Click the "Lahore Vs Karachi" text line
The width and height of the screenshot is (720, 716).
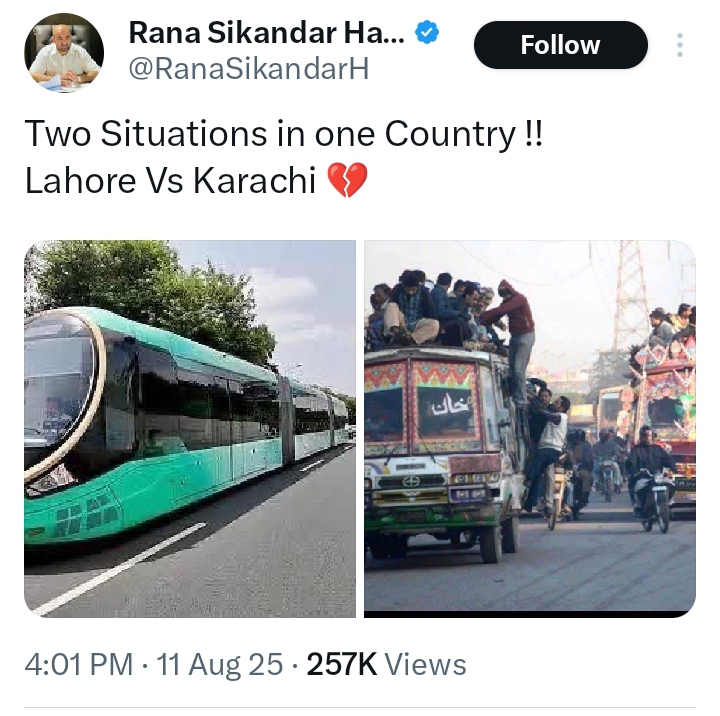pos(170,180)
